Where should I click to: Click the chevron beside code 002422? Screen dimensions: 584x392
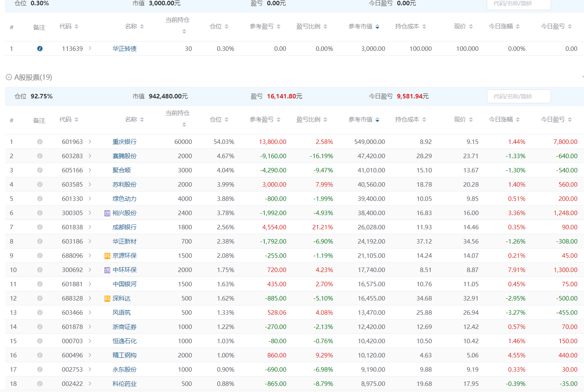(x=90, y=383)
